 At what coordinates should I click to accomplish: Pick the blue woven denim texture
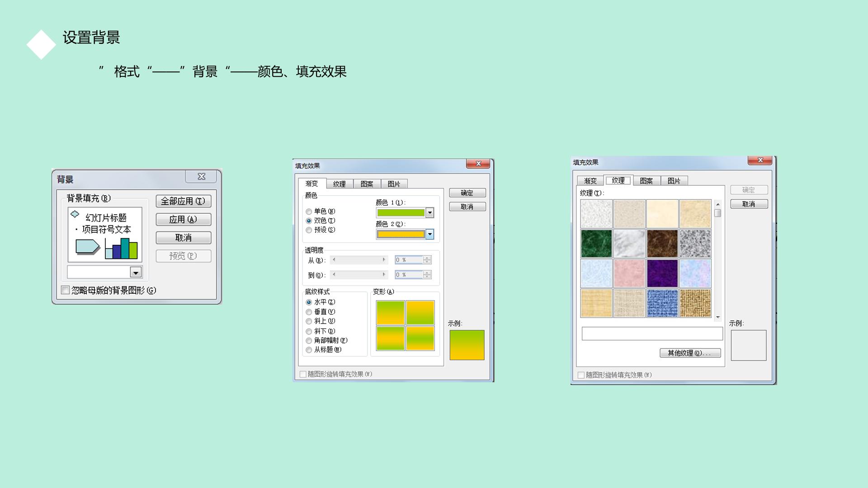click(x=662, y=303)
